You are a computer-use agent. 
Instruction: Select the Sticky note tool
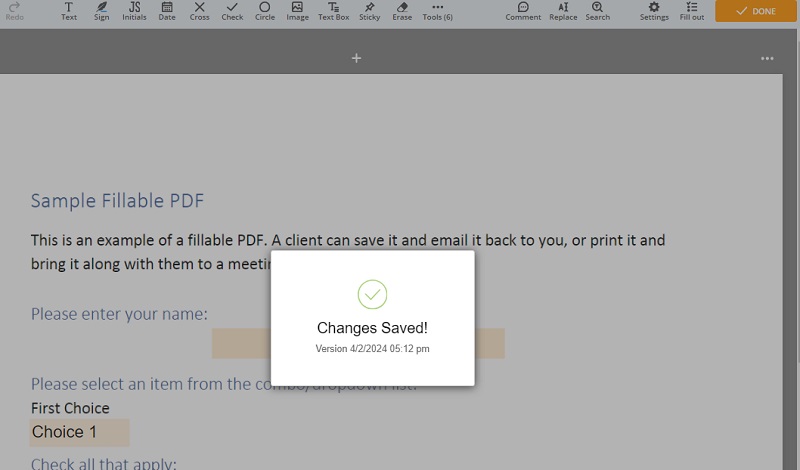coord(369,11)
